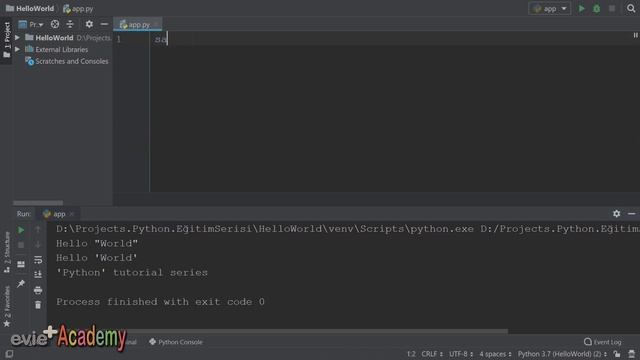Open the Favorites tool window
640x360 pixels.
point(7,306)
